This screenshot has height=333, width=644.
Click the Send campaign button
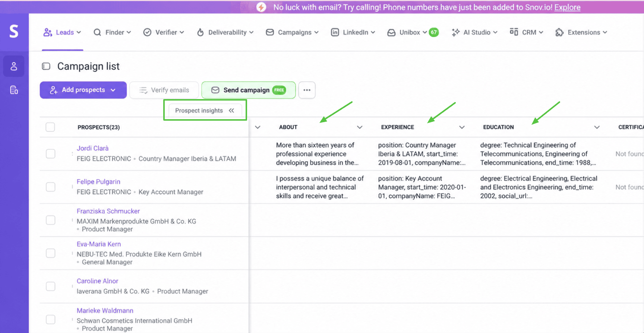[249, 90]
